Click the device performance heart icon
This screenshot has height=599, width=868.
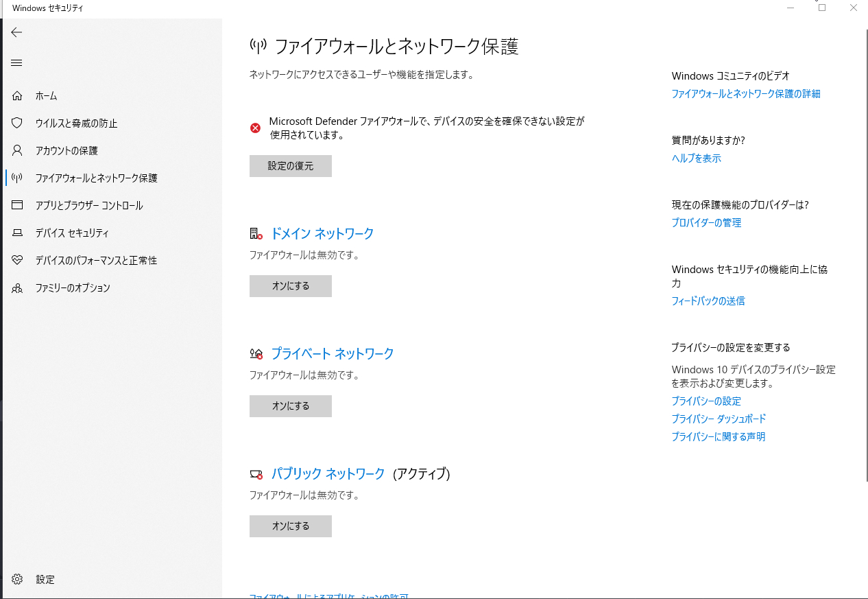[18, 261]
